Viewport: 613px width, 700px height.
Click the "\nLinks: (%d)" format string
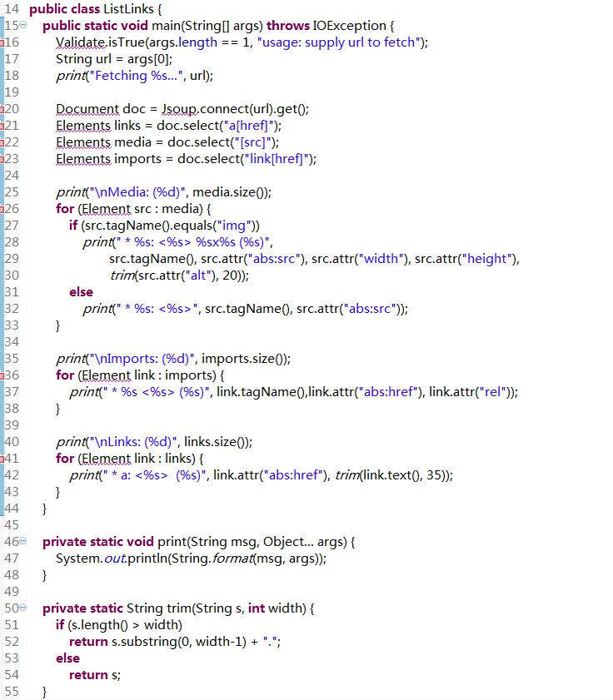click(133, 442)
